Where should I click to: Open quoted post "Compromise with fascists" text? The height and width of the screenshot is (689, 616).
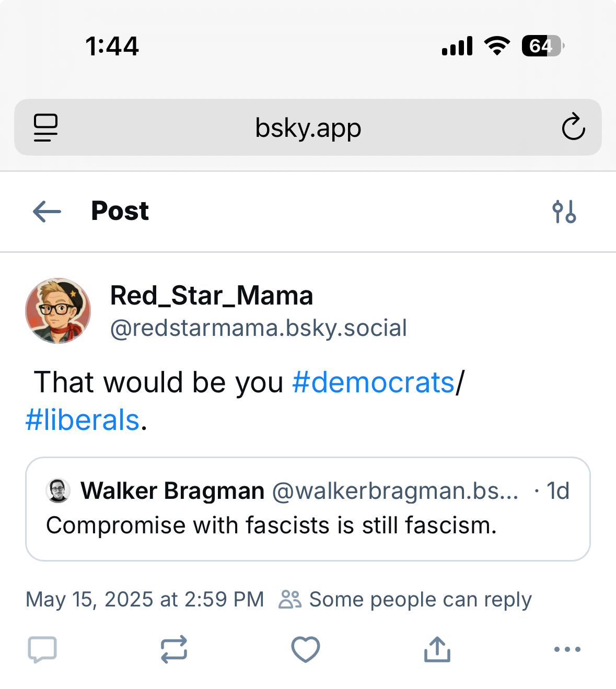[x=271, y=525]
